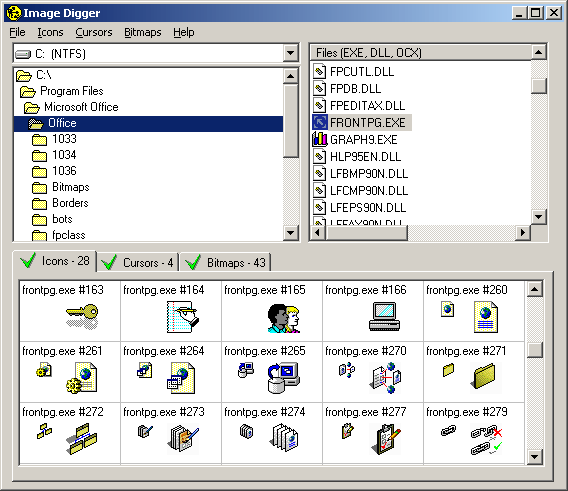
Task: Click large globe calendar page icon #264
Action: 181,379
